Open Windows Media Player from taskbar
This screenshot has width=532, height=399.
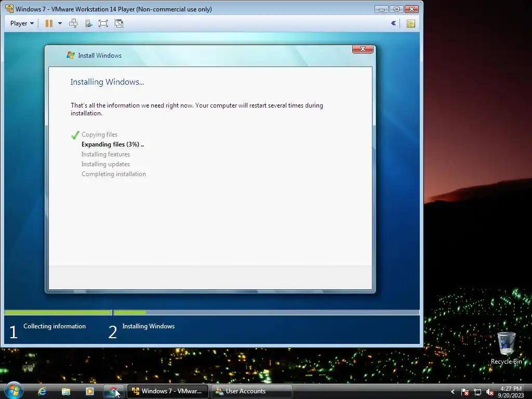point(90,391)
